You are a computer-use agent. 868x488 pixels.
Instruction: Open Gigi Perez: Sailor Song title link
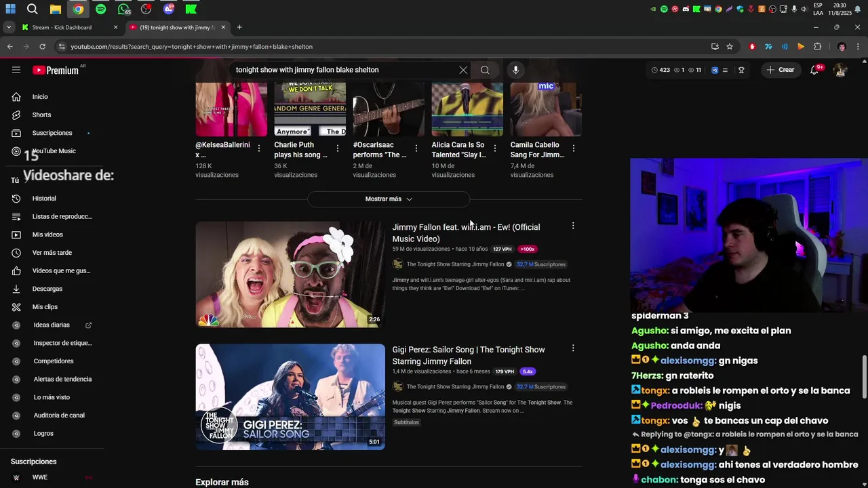point(469,355)
